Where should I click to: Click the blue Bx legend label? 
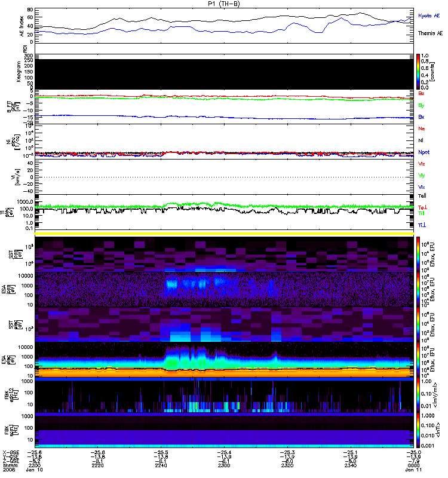pyautogui.click(x=421, y=117)
